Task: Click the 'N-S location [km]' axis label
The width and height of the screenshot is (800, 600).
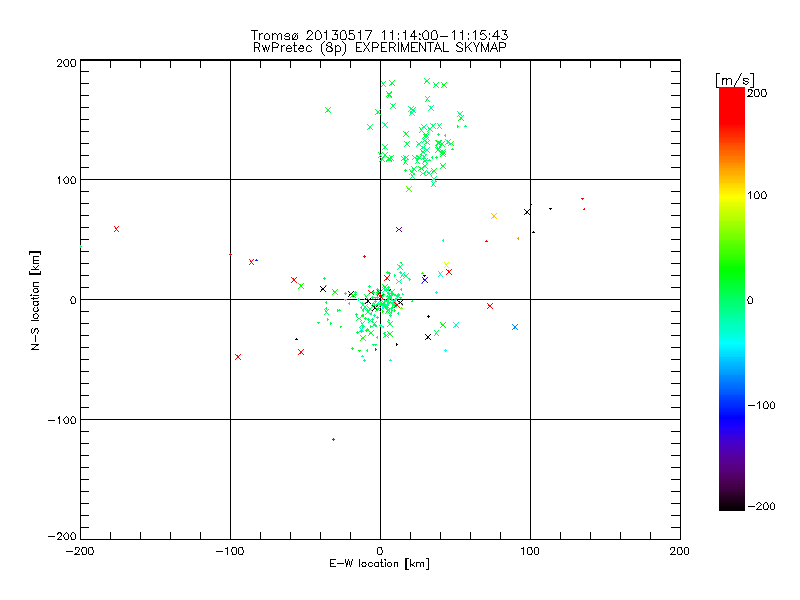Action: 35,301
